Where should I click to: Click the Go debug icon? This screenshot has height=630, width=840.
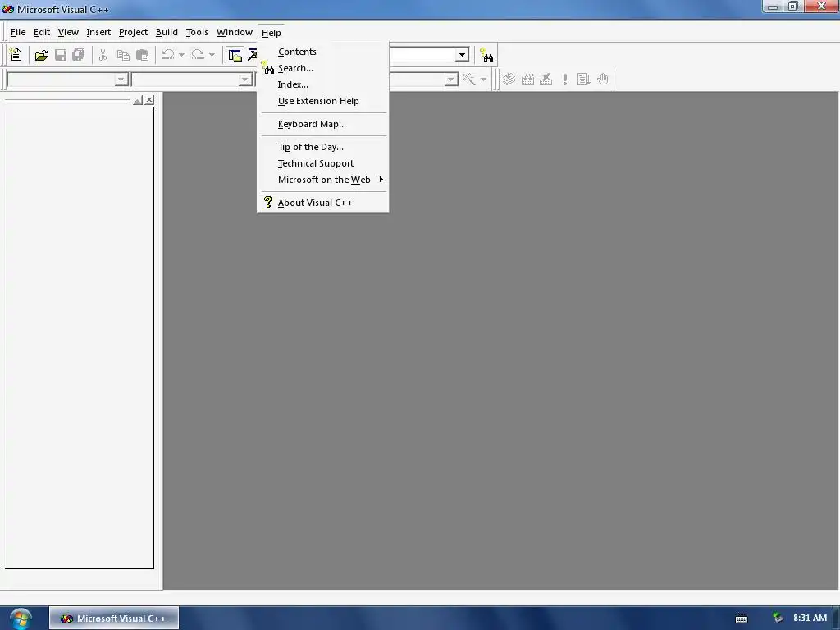coord(584,80)
